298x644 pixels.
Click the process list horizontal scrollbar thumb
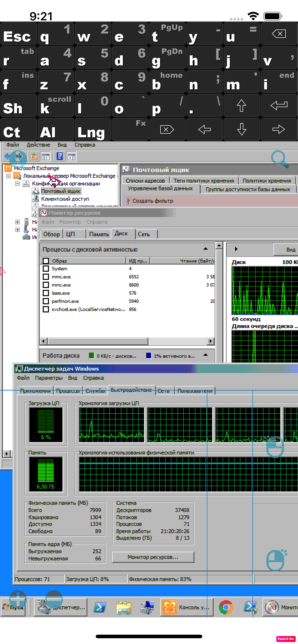tap(98, 341)
